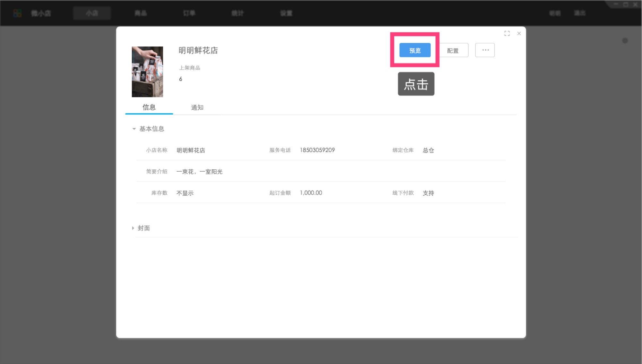
Task: Click the user name next to 退出
Action: click(555, 13)
